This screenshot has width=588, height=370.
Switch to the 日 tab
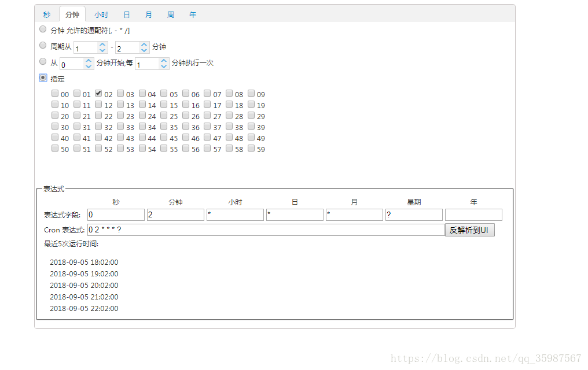click(x=127, y=14)
